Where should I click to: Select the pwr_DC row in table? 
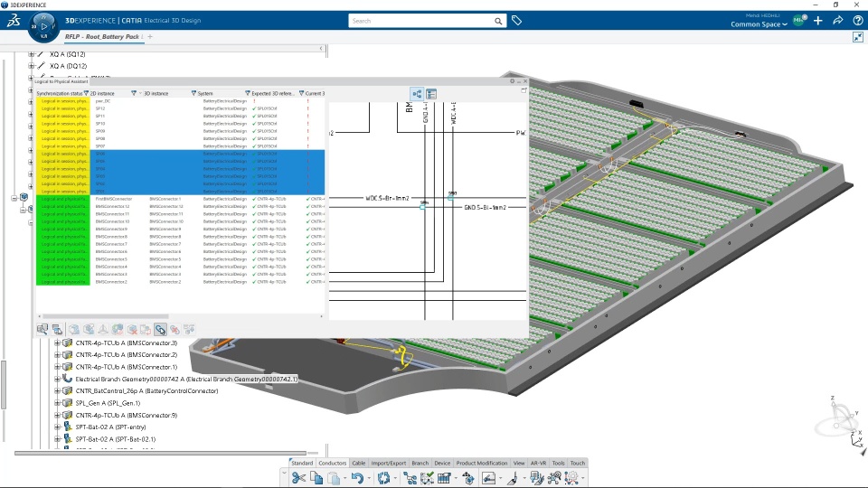tap(180, 101)
